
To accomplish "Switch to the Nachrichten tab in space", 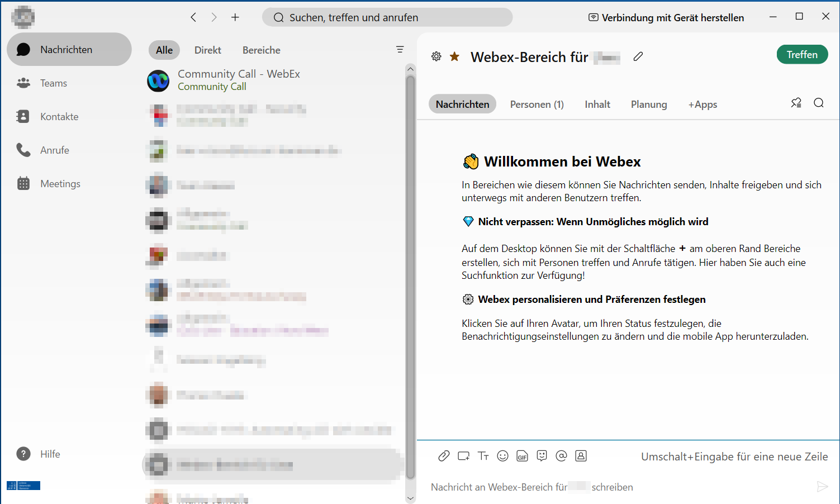I will 463,104.
